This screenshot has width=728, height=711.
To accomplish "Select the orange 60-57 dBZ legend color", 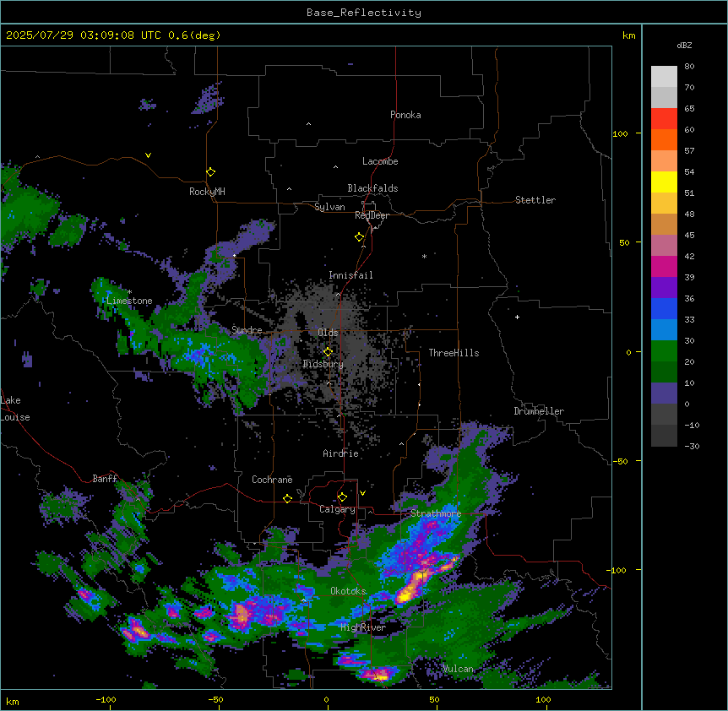I will click(664, 139).
